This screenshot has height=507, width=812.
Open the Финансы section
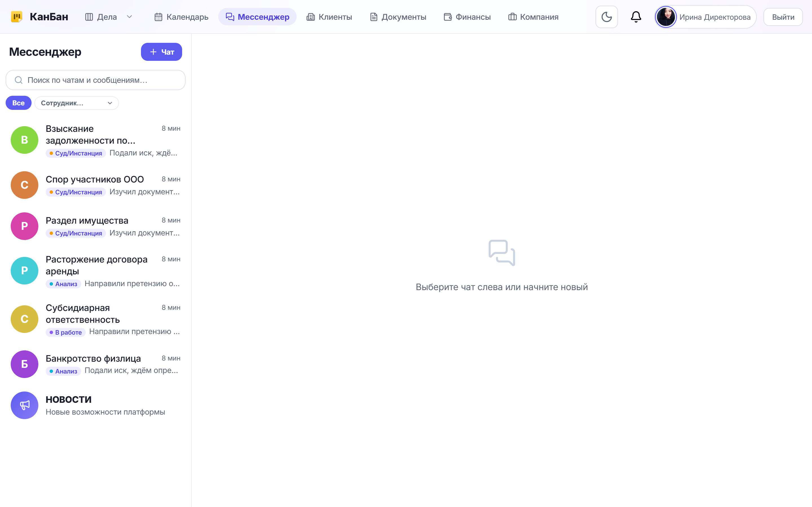pyautogui.click(x=467, y=17)
